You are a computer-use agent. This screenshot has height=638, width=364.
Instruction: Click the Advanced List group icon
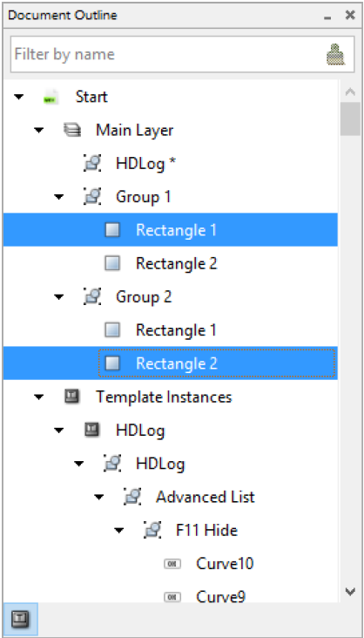[132, 497]
